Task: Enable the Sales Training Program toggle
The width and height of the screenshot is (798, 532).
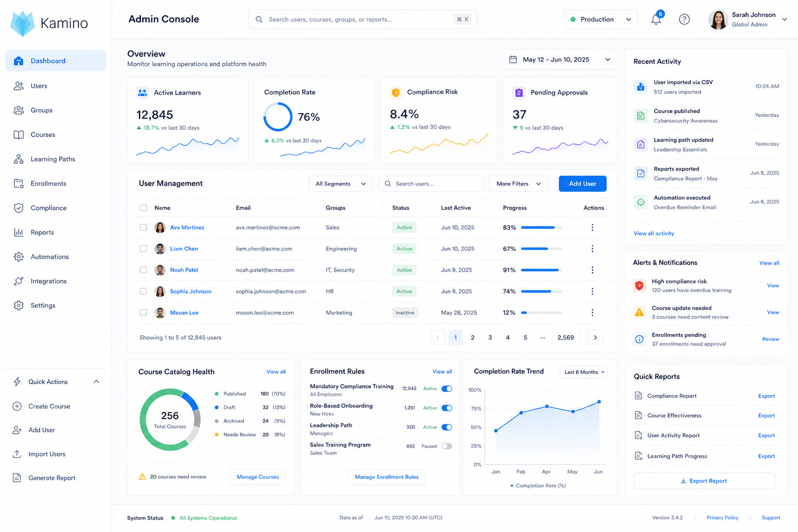Action: (x=447, y=446)
